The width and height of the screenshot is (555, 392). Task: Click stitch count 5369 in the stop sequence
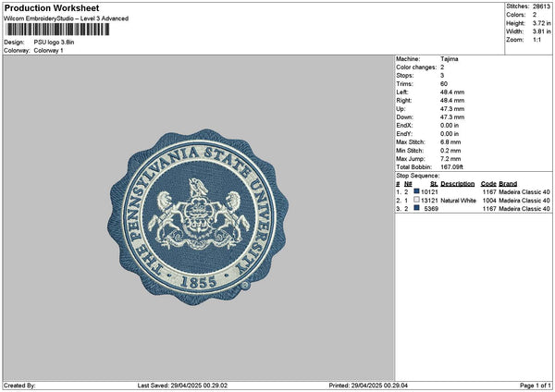click(431, 209)
